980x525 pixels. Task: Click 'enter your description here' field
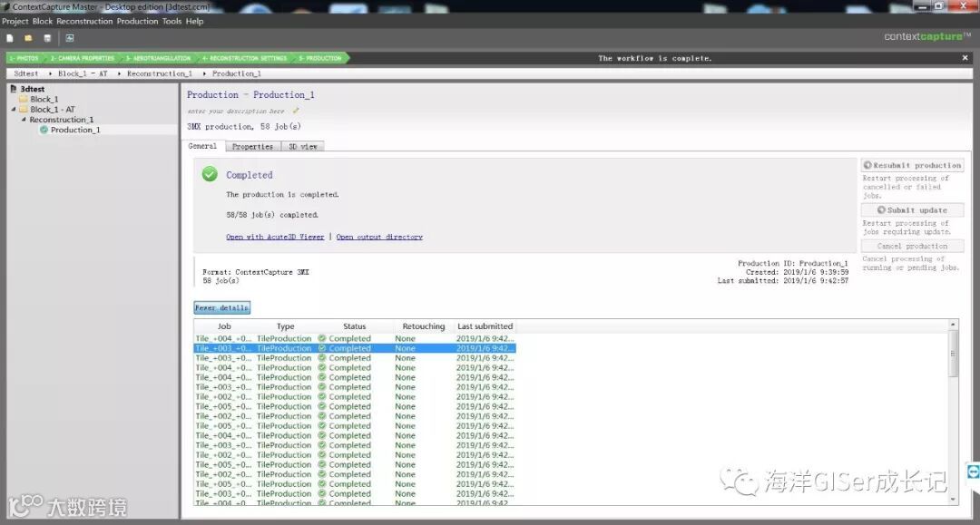pos(236,112)
